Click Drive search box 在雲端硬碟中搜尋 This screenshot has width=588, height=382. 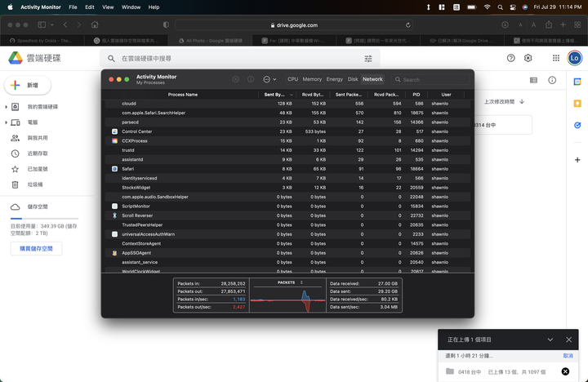240,59
